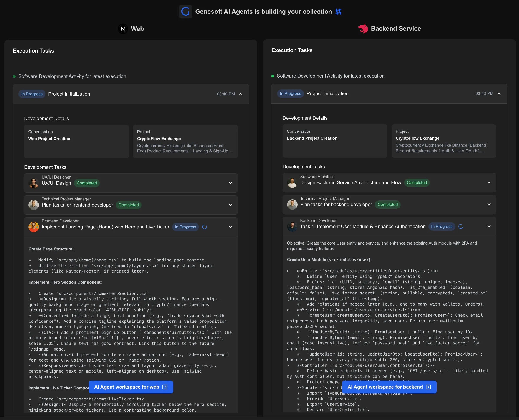Click the Frontend Developer avatar

pos(34,227)
